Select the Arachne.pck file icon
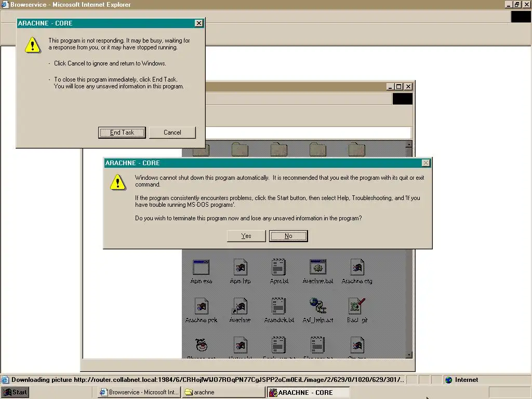 coord(202,307)
